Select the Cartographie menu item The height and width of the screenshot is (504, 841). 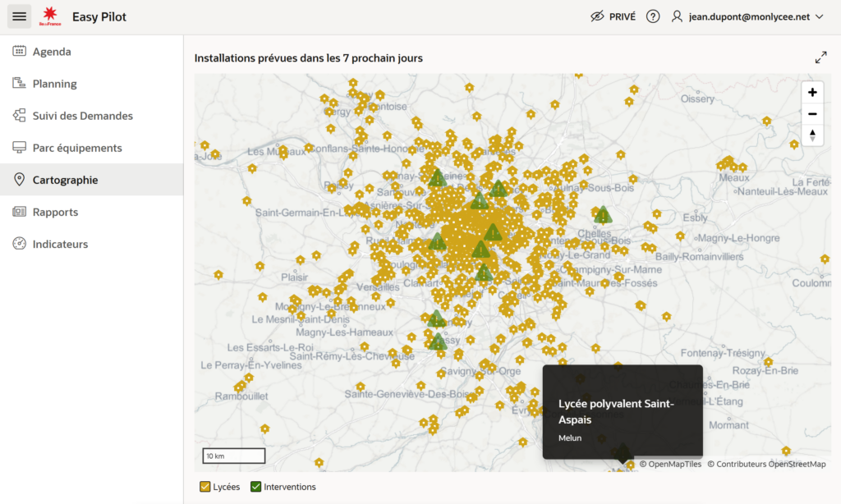[92, 180]
